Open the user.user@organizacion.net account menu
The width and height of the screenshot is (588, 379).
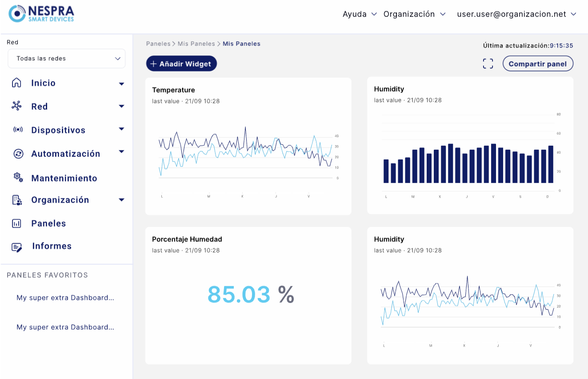[516, 14]
